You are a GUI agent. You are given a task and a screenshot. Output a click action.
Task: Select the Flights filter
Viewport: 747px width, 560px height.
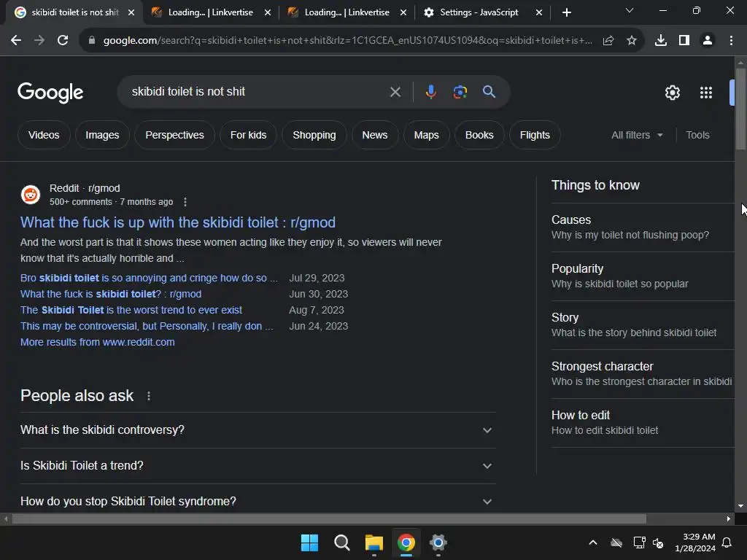click(535, 135)
